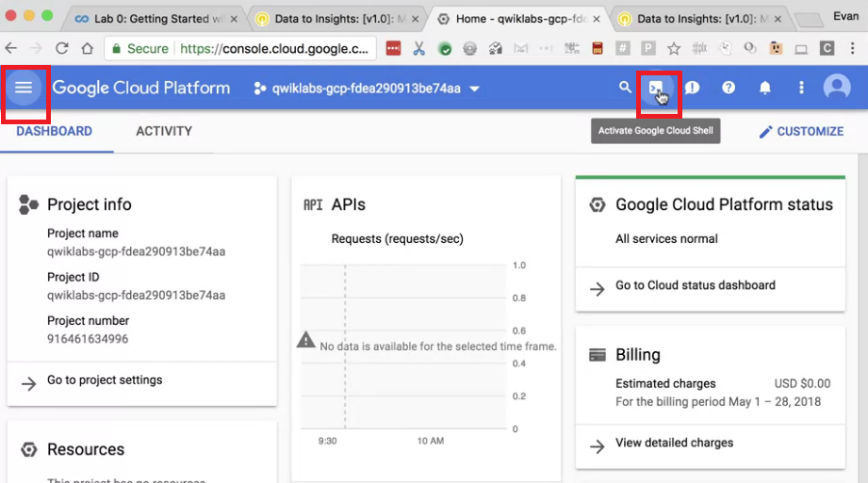The height and width of the screenshot is (483, 868).
Task: Open the help question mark icon
Action: (729, 88)
